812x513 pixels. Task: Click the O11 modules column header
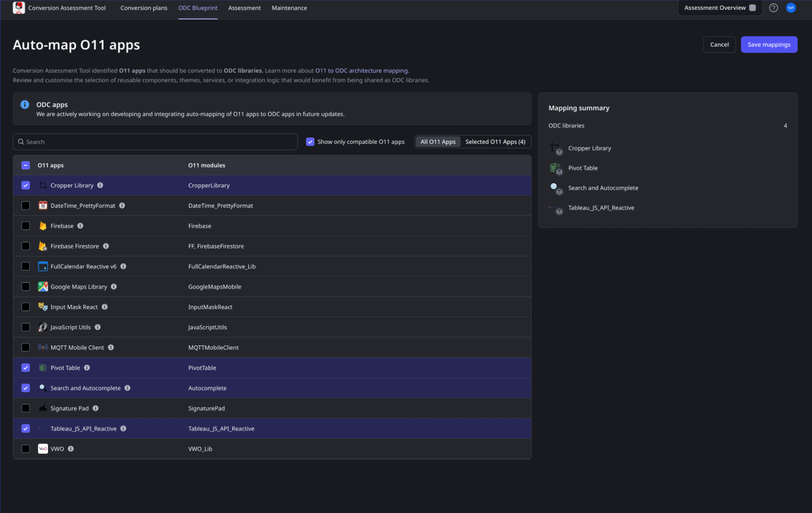pyautogui.click(x=207, y=165)
